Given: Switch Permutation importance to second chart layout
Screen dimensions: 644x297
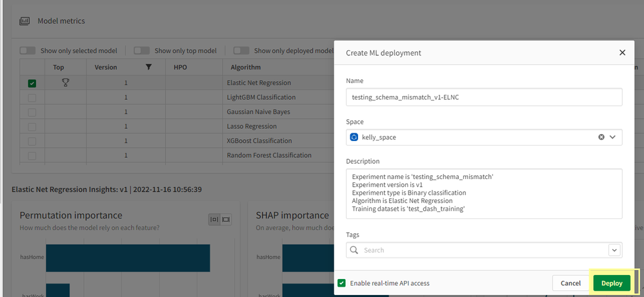Looking at the screenshot, I should pyautogui.click(x=226, y=220).
